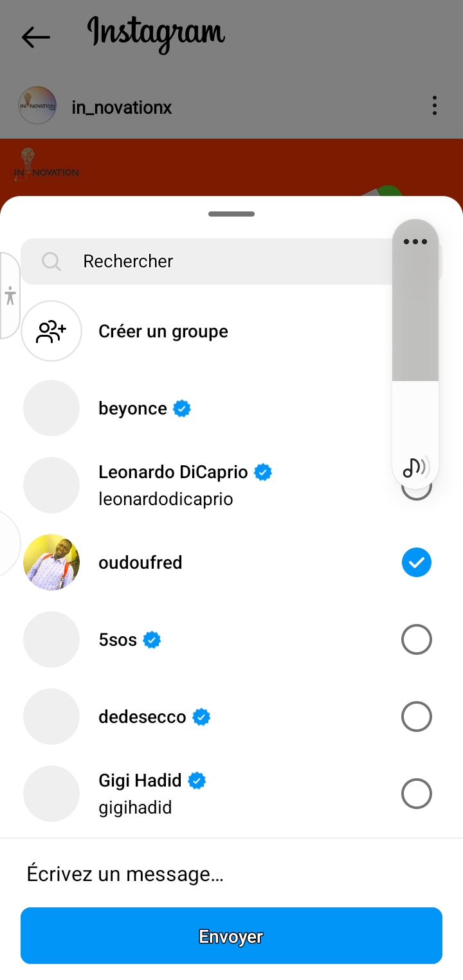Open the three-dot post options menu
Screen dimensions: 463x980
(x=435, y=105)
